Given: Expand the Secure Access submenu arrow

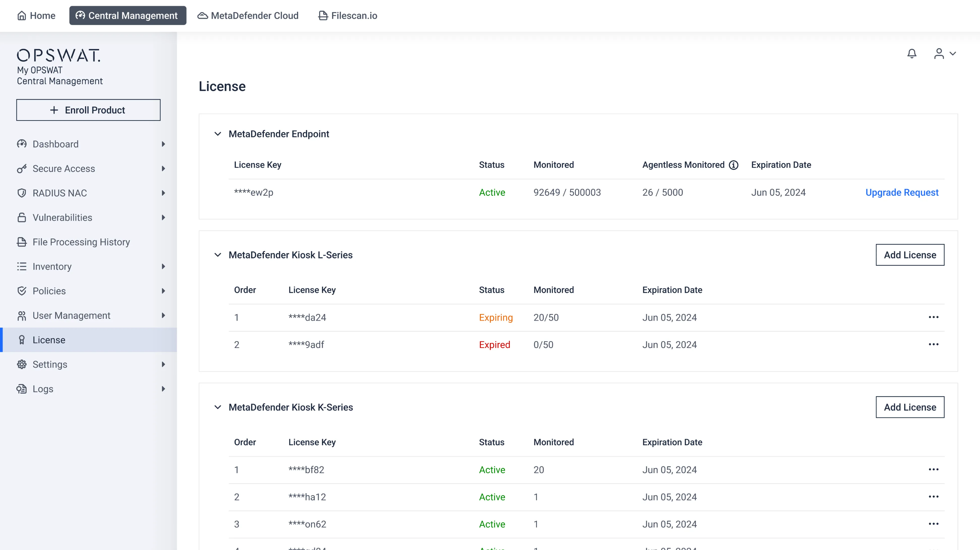Looking at the screenshot, I should pos(163,168).
